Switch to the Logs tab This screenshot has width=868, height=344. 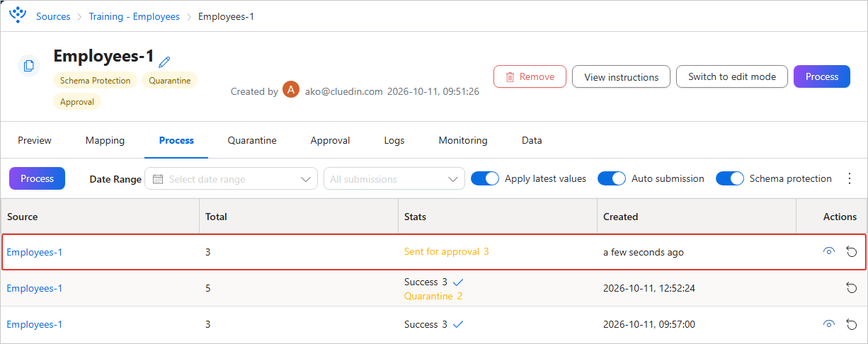click(394, 140)
